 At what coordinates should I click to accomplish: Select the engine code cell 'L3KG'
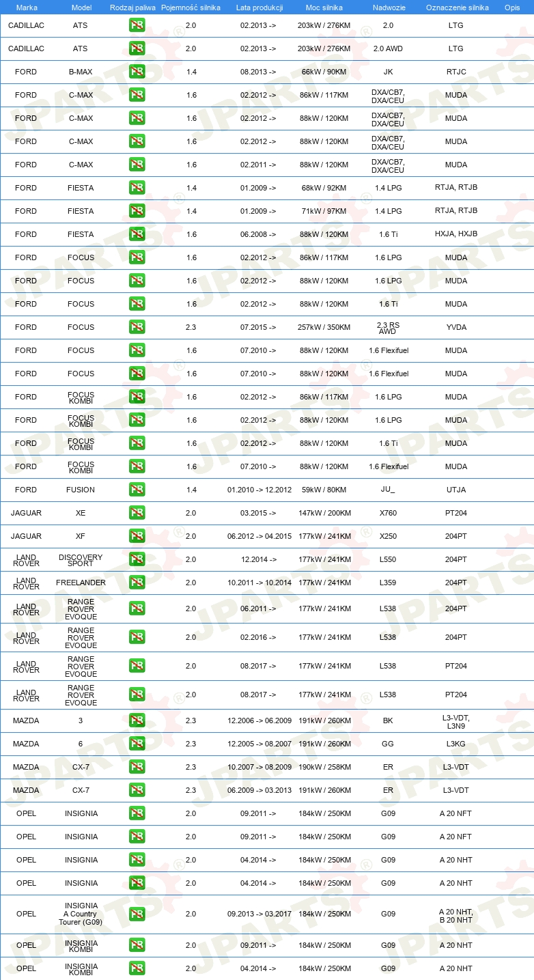click(456, 744)
